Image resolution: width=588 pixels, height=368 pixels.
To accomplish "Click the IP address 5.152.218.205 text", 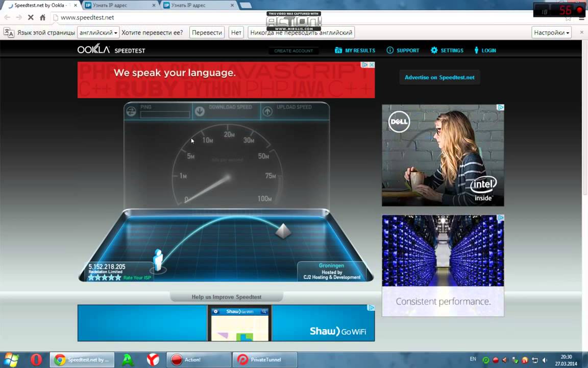I will point(107,267).
